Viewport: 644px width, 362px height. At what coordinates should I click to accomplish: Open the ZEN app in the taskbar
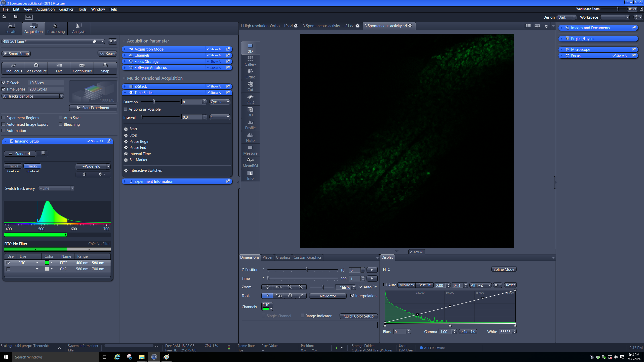coord(154,357)
